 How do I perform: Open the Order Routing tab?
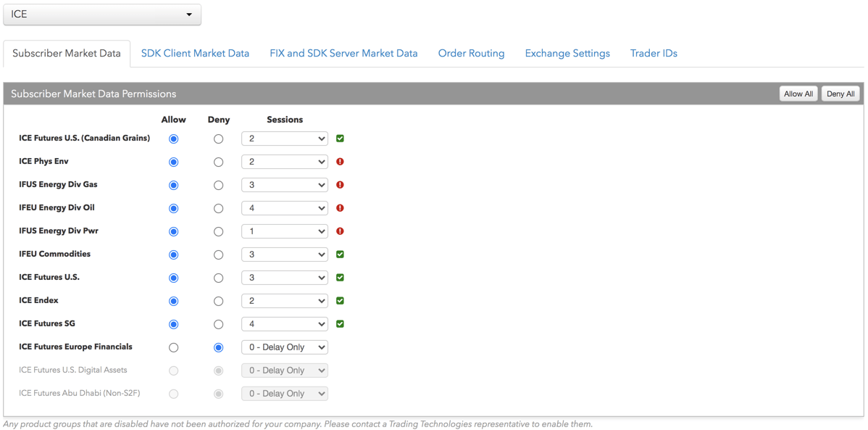(x=471, y=54)
